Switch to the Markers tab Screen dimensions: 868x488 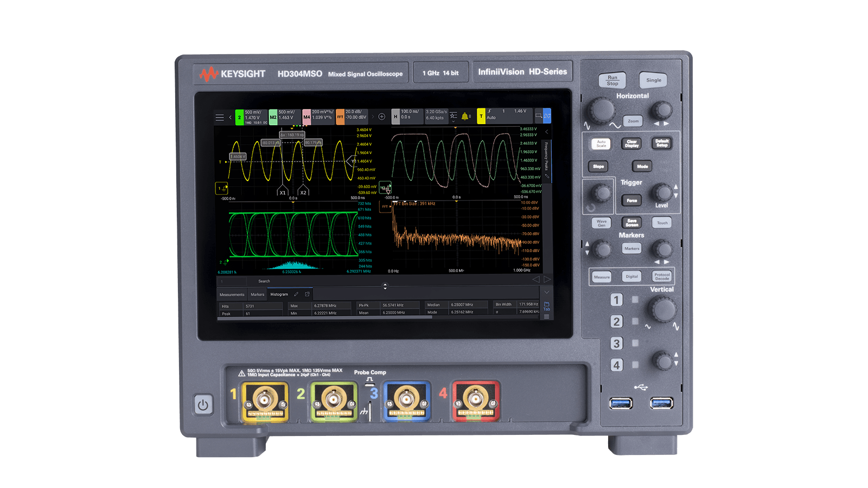click(x=257, y=294)
